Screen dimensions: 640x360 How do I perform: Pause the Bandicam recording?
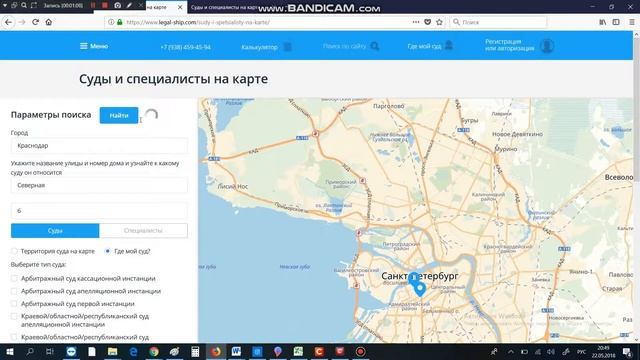[x=93, y=5]
